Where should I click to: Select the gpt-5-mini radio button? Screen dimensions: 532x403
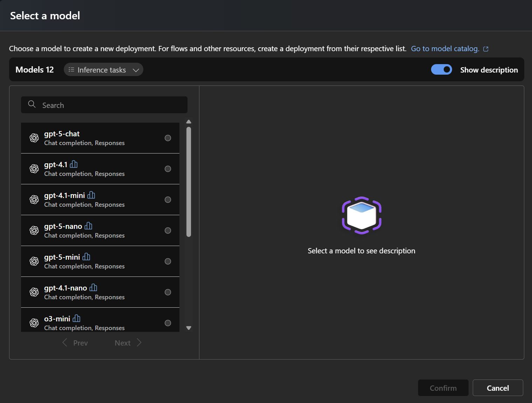(x=168, y=261)
